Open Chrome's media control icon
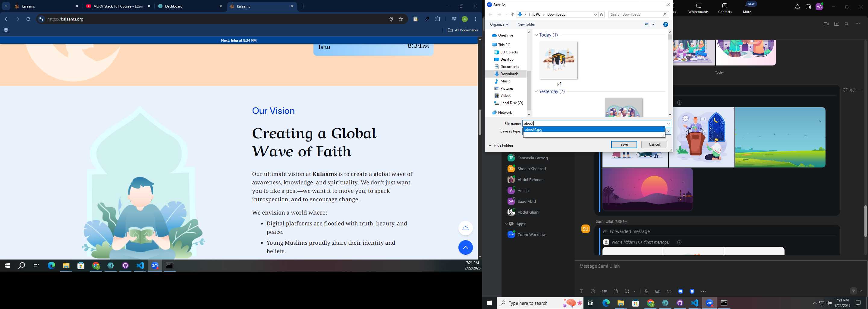Viewport: 868px width, 309px height. (454, 19)
